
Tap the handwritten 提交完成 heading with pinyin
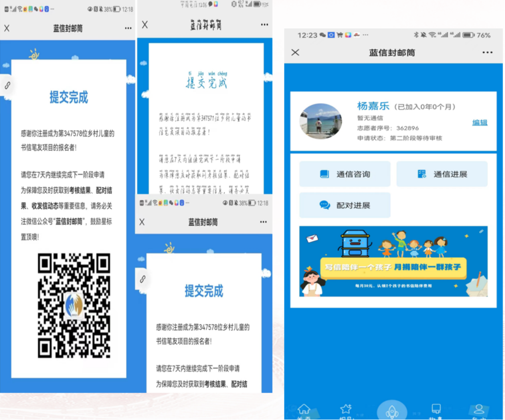pyautogui.click(x=207, y=80)
